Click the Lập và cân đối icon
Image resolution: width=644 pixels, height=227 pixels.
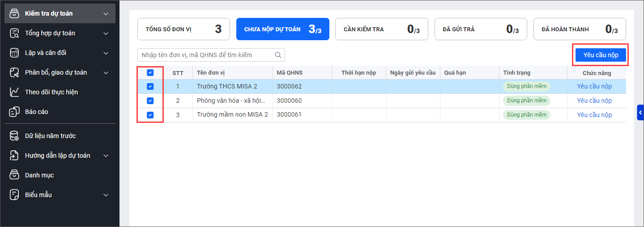tap(15, 53)
